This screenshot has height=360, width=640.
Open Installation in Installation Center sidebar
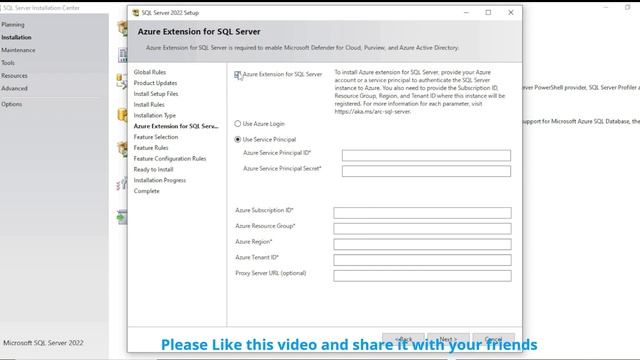pyautogui.click(x=16, y=37)
